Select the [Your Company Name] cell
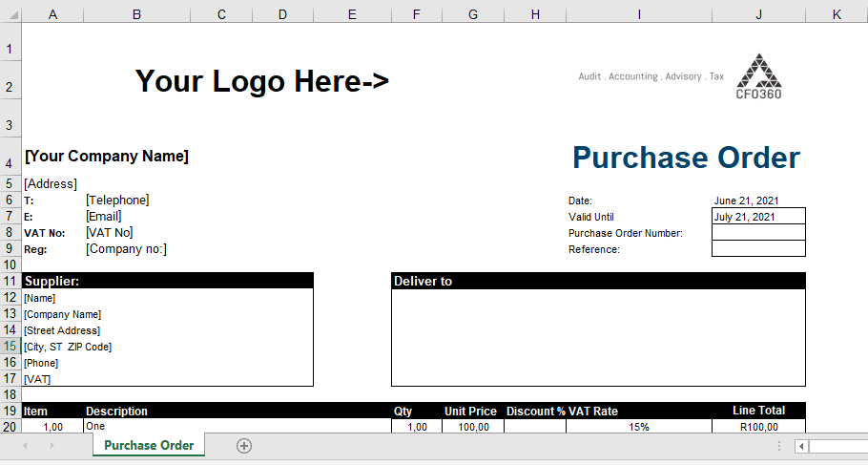Image resolution: width=868 pixels, height=465 pixels. point(107,157)
